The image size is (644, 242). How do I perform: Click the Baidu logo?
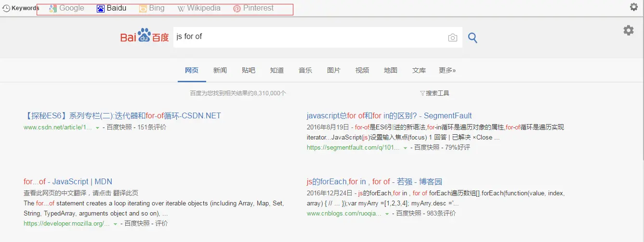[x=145, y=37]
